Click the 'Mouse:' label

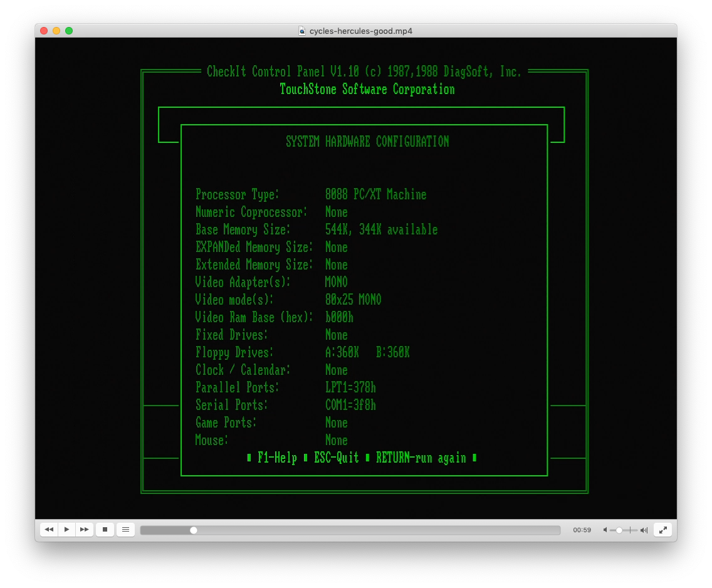212,440
